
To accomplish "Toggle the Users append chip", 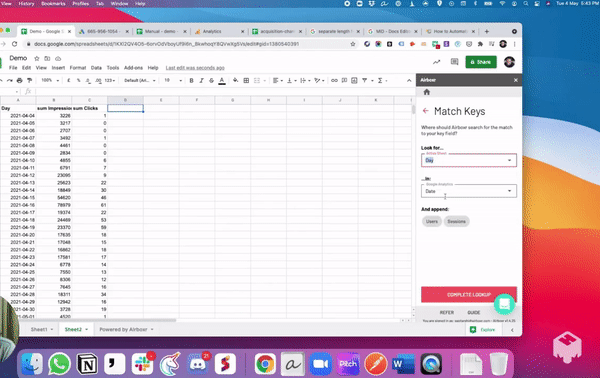I will coord(432,222).
